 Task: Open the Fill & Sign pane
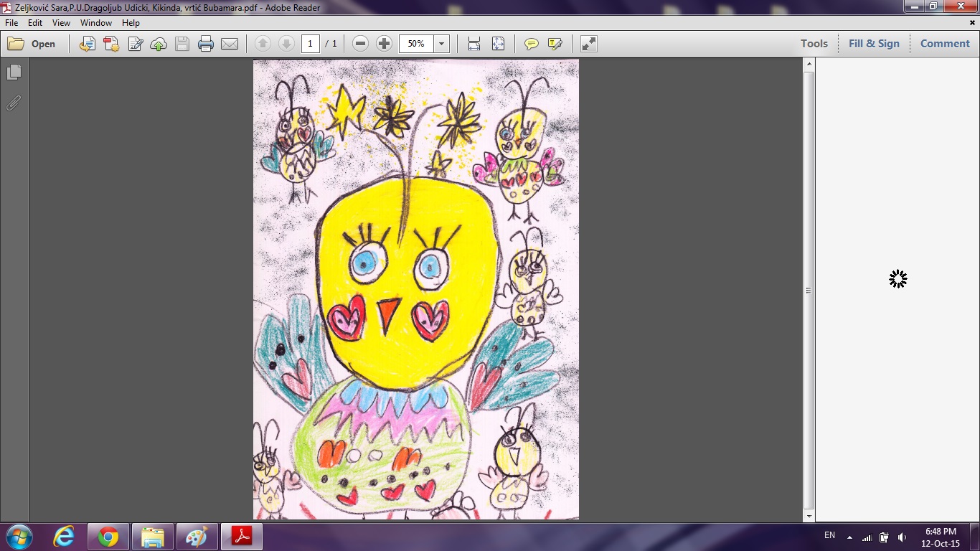[873, 44]
